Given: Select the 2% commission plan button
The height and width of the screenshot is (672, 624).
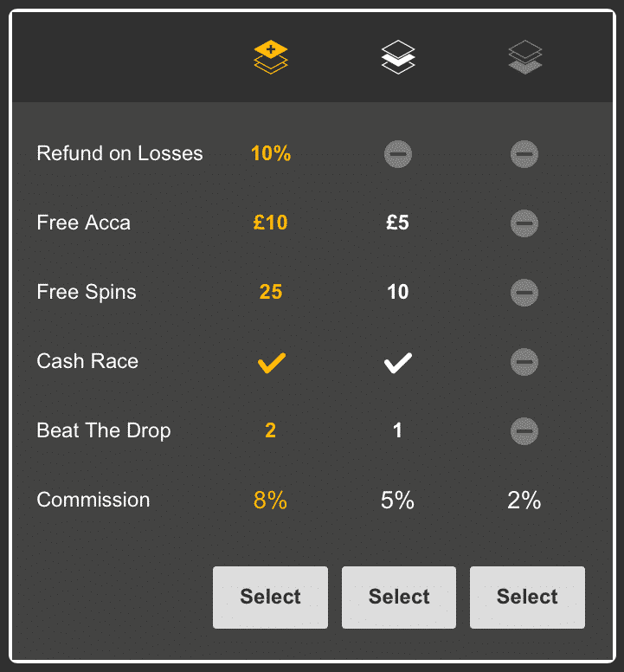Looking at the screenshot, I should pyautogui.click(x=527, y=597).
